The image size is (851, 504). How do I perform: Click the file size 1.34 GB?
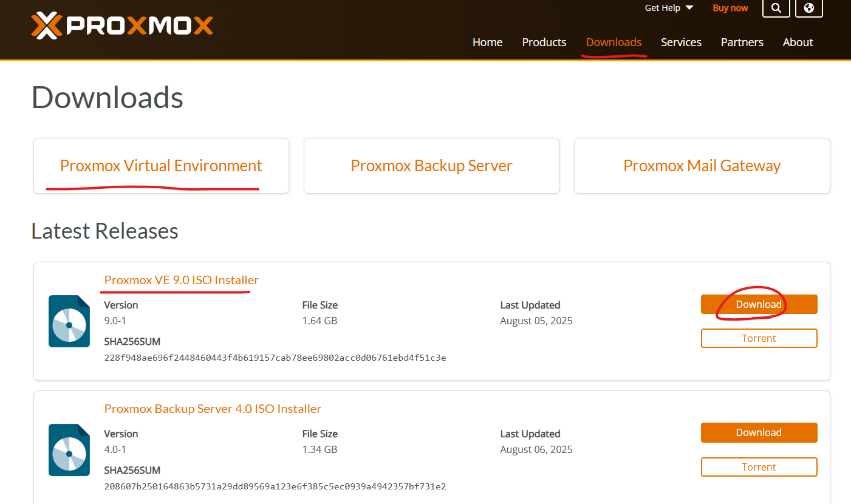click(x=320, y=449)
